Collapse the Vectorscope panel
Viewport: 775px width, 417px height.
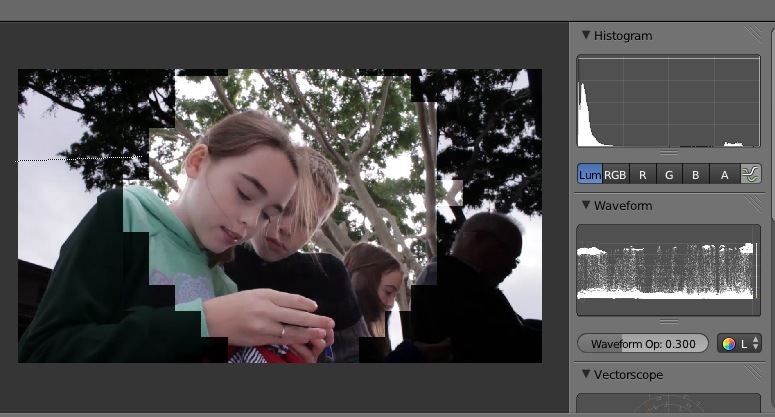click(586, 374)
